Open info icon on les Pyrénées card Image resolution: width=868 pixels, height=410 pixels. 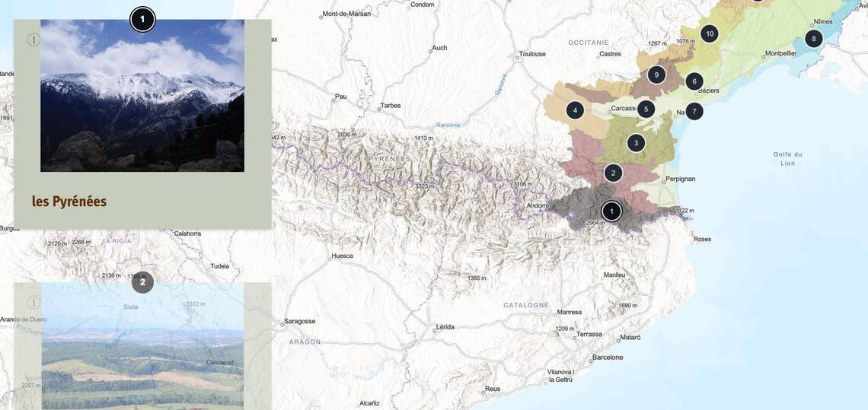pos(34,40)
